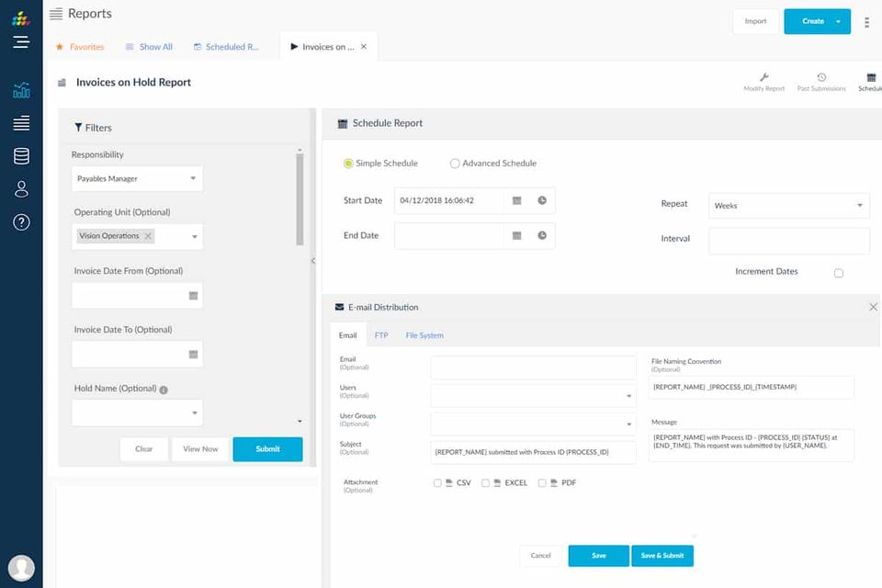The height and width of the screenshot is (588, 882).
Task: Click the Modify Report wrench icon
Action: pyautogui.click(x=763, y=77)
